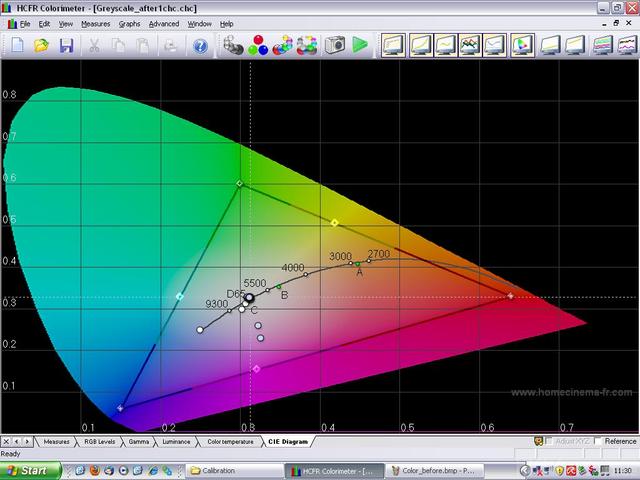The height and width of the screenshot is (480, 640).
Task: Start continuous measures with green play arrow
Action: [360, 44]
